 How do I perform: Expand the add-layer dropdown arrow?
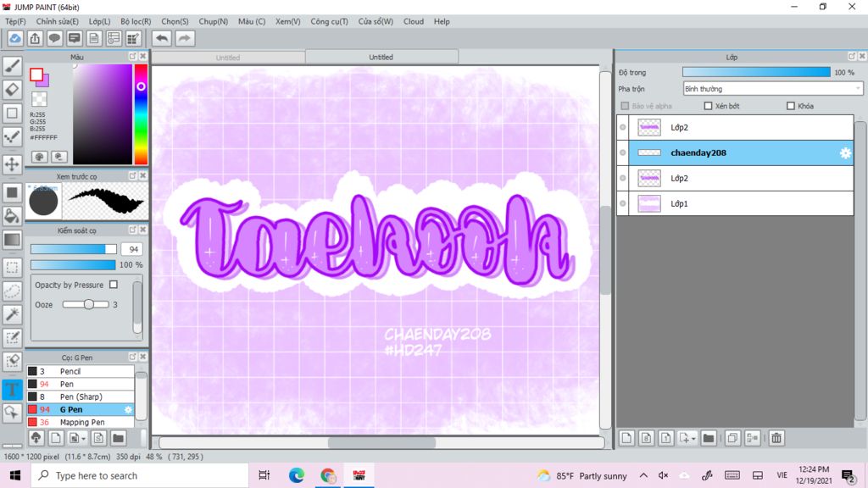coord(693,438)
